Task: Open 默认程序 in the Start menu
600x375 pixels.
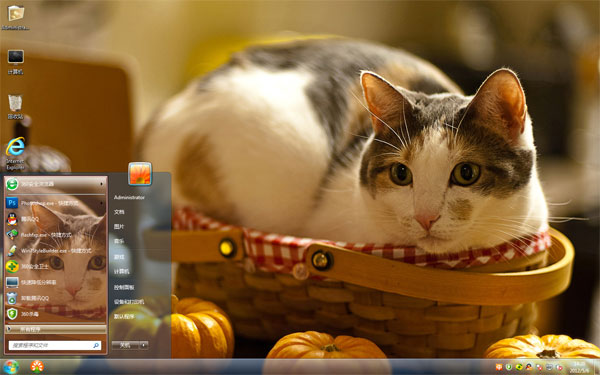Action: coord(124,316)
